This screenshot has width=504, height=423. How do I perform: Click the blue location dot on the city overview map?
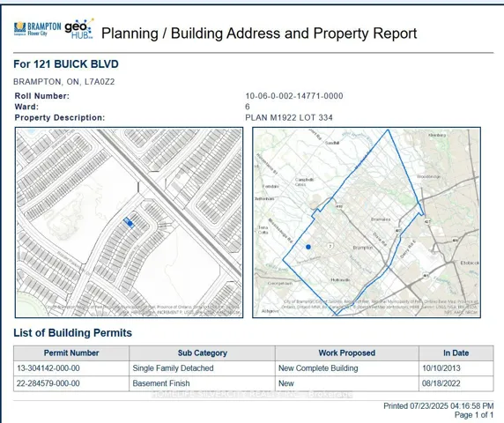308,247
